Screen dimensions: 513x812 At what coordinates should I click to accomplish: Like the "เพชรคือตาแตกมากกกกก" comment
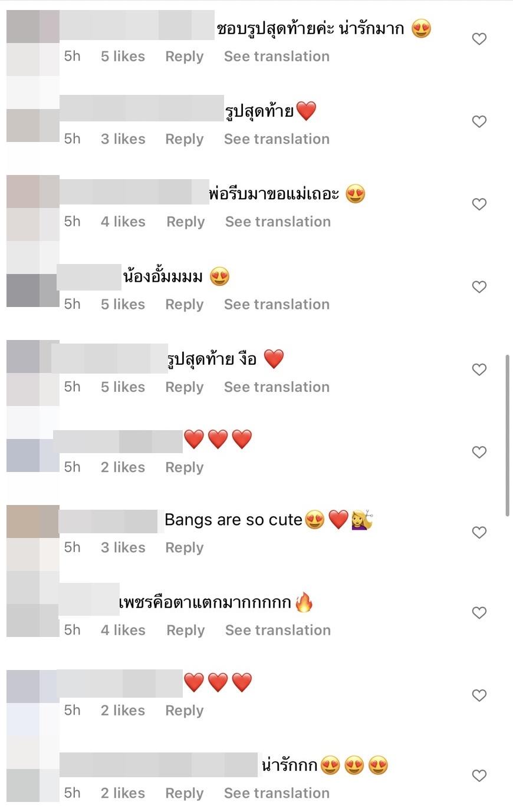(x=479, y=613)
